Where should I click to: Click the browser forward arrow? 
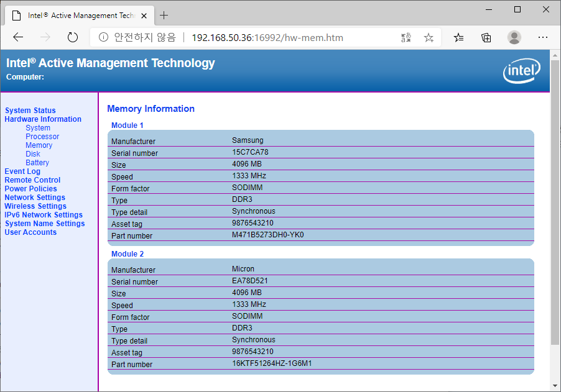tap(45, 37)
